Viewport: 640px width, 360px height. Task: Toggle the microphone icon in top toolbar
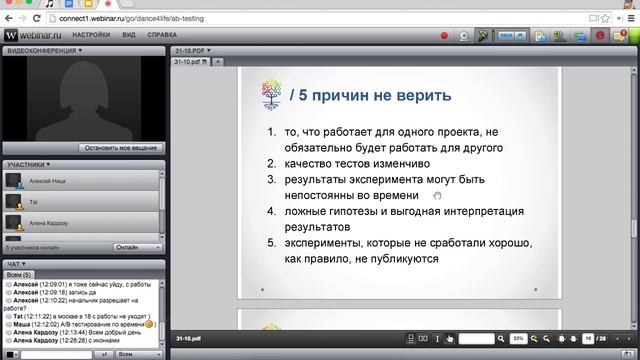(x=483, y=36)
